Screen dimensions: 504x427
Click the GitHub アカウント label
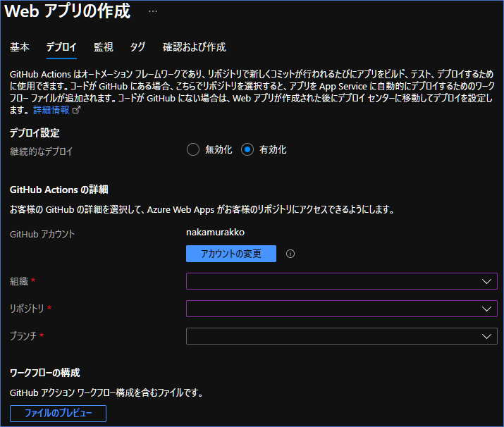click(x=42, y=234)
